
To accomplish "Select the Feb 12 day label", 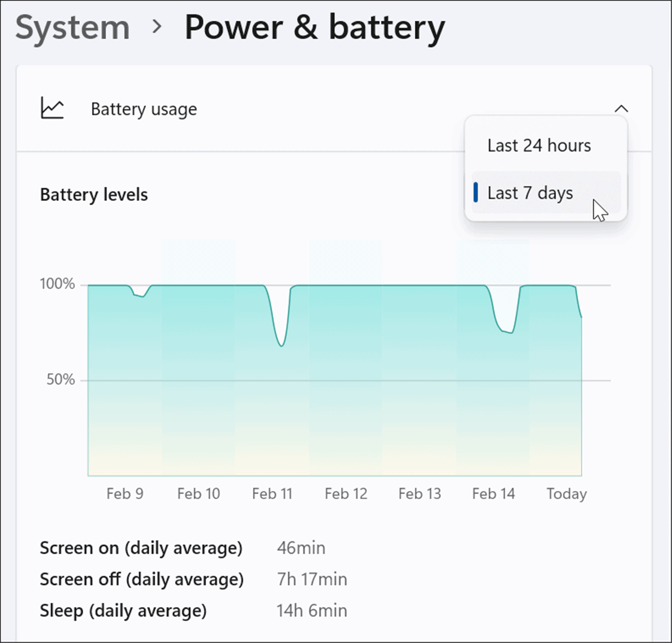I will pyautogui.click(x=346, y=494).
